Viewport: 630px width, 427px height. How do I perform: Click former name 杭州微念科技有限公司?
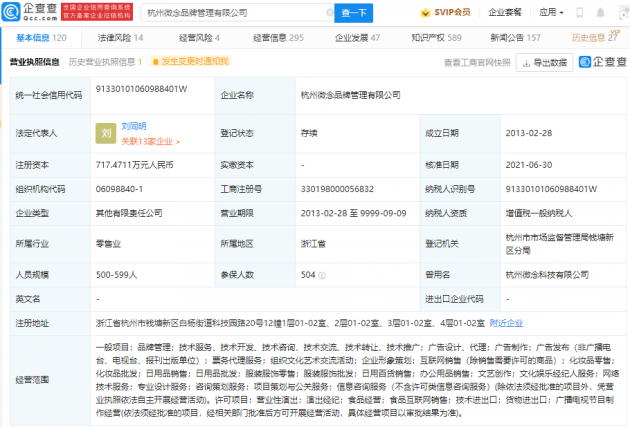(x=547, y=275)
